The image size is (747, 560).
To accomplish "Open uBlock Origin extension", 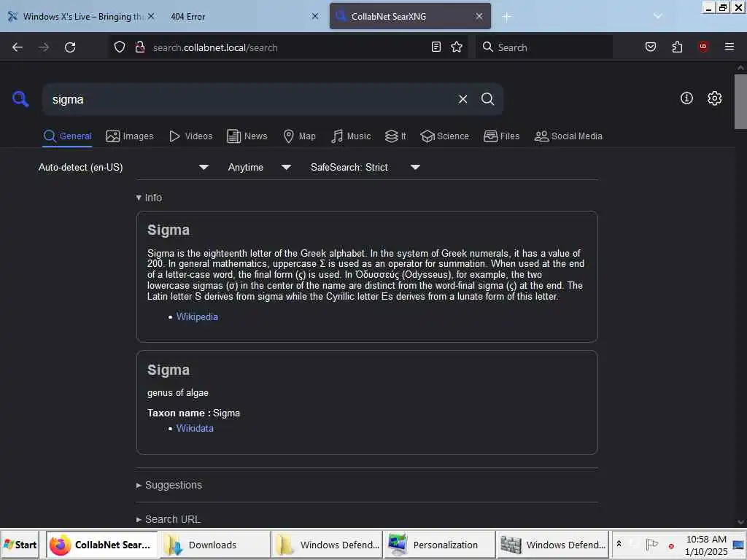I will pos(703,47).
